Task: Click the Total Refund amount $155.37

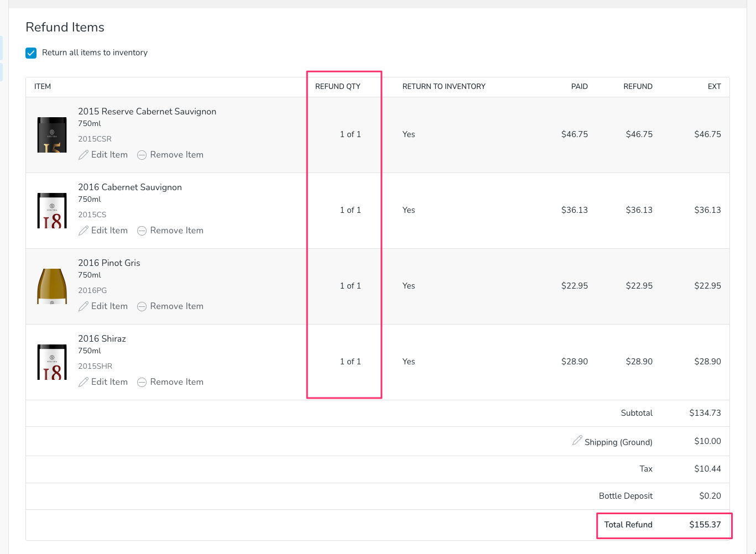Action: point(705,525)
